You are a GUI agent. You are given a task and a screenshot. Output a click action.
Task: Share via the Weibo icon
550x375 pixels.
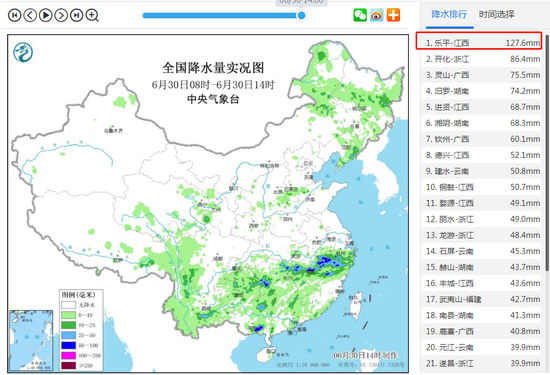[x=377, y=15]
